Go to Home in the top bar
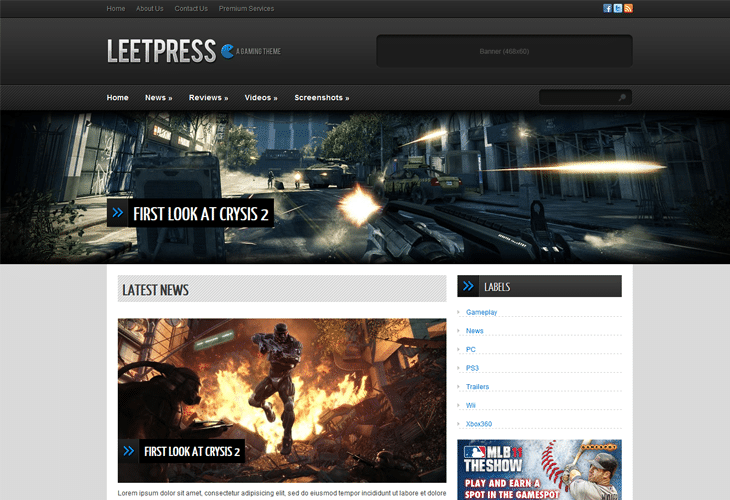 [x=115, y=8]
